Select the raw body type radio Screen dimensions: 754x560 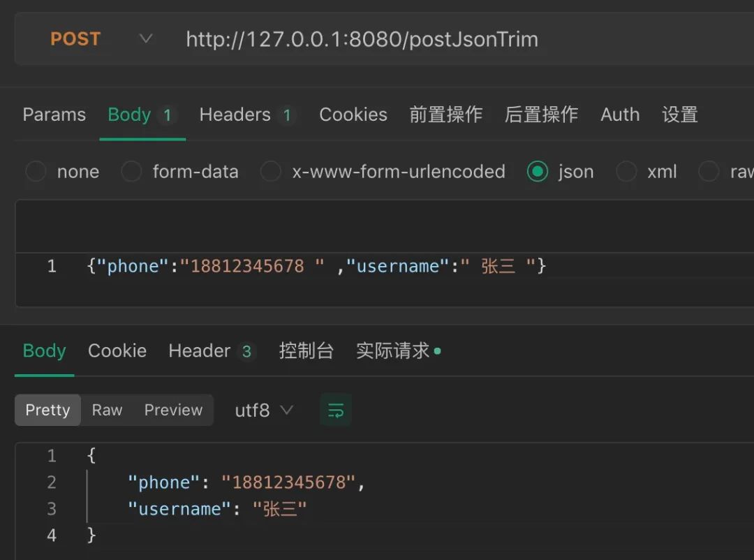pos(709,171)
